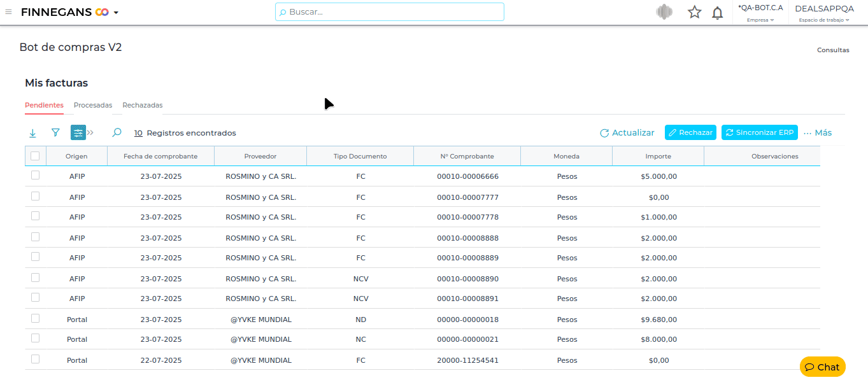Open the filter funnel icon
Viewport: 868px width, 387px height.
55,132
